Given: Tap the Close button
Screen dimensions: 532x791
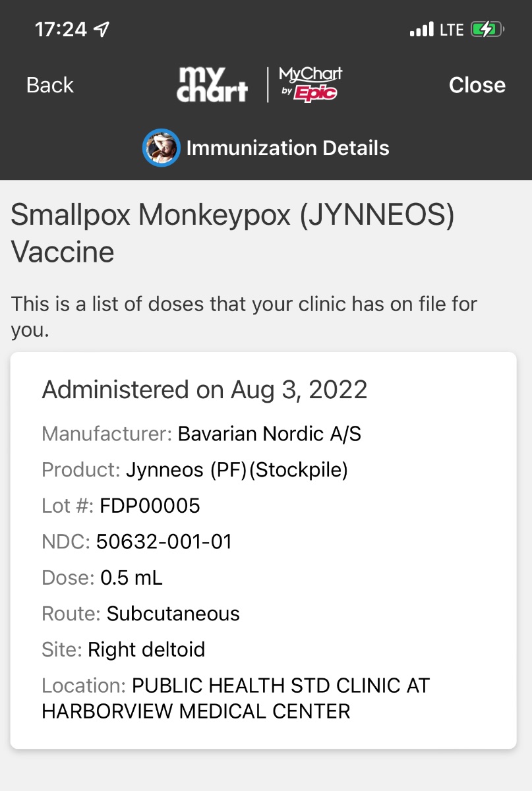Looking at the screenshot, I should click(477, 85).
